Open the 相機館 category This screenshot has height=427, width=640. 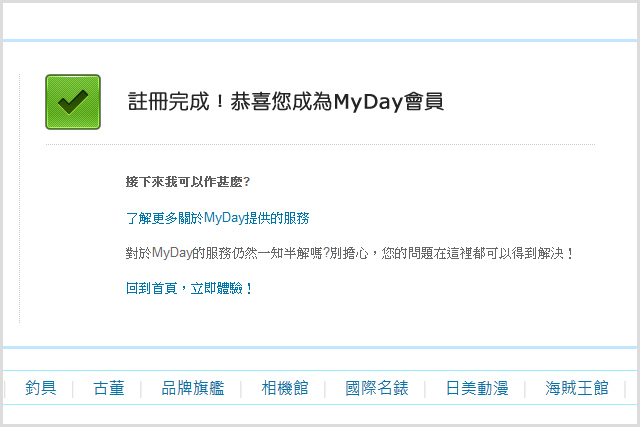click(x=285, y=388)
